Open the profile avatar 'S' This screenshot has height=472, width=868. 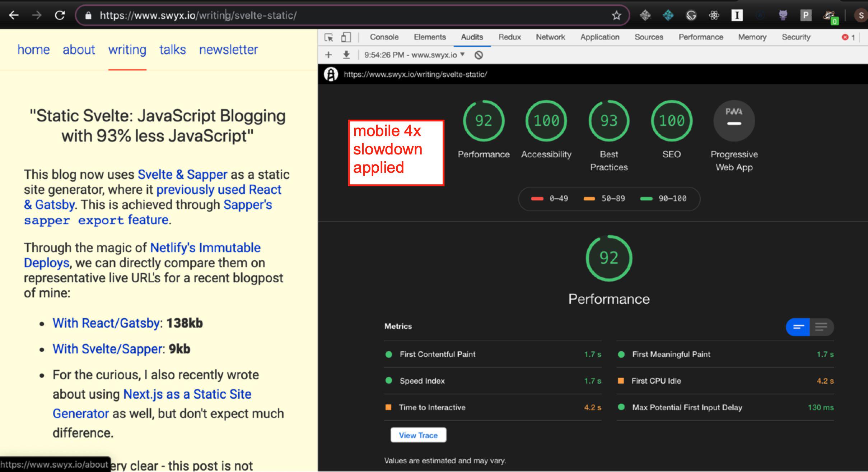(861, 15)
